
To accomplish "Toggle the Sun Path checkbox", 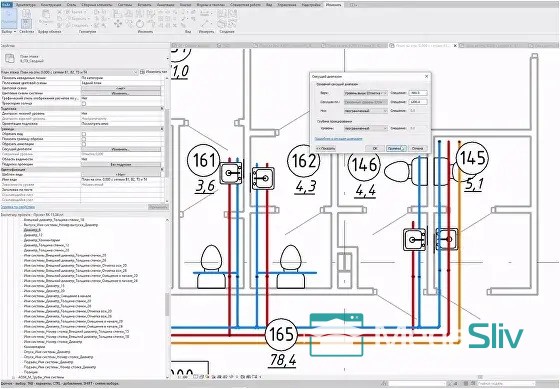I will pos(84,103).
